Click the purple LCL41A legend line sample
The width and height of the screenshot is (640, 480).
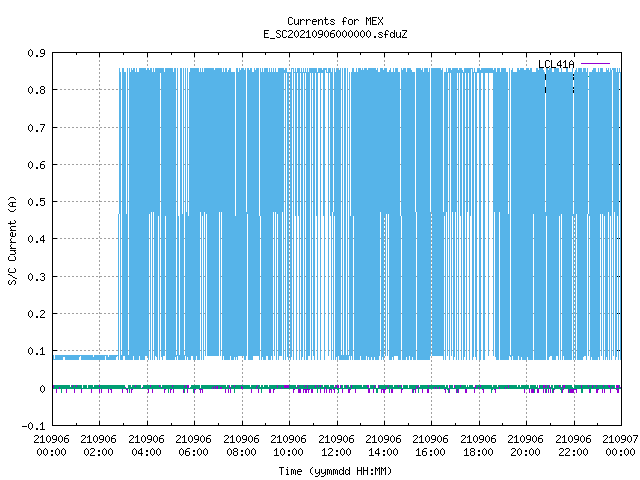pyautogui.click(x=595, y=64)
